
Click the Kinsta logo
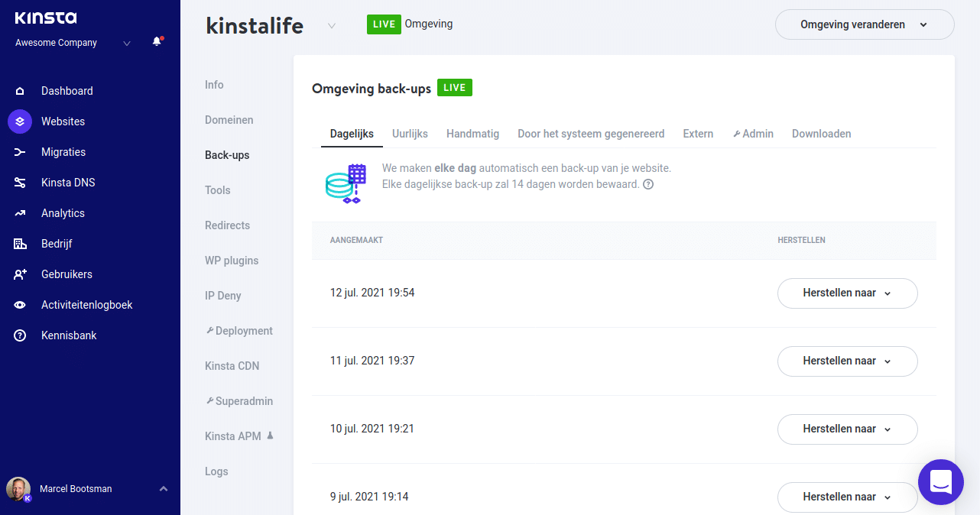click(x=46, y=18)
